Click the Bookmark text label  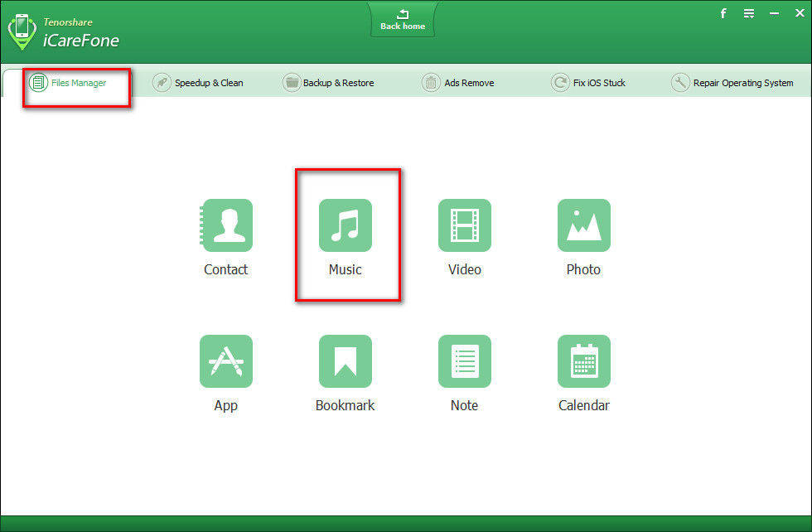pos(345,405)
